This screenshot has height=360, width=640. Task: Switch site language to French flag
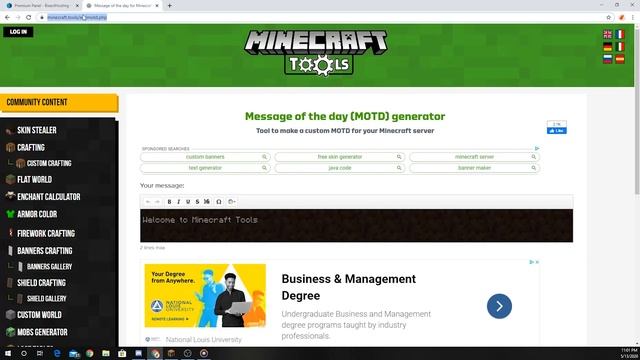(x=620, y=34)
